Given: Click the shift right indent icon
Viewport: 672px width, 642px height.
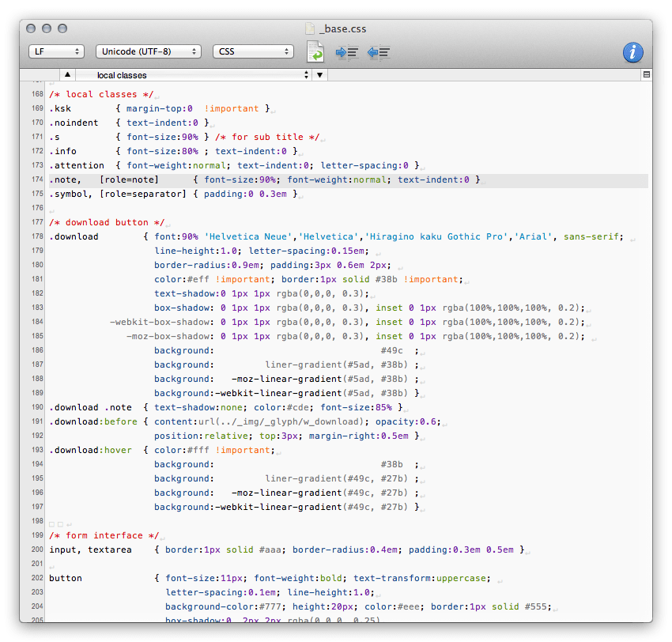Looking at the screenshot, I should [347, 52].
